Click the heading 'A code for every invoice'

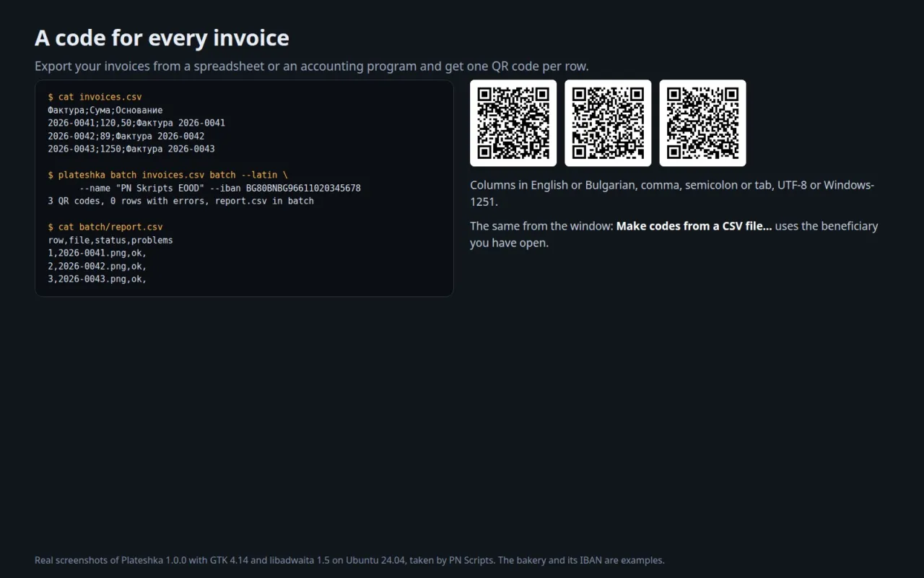162,38
